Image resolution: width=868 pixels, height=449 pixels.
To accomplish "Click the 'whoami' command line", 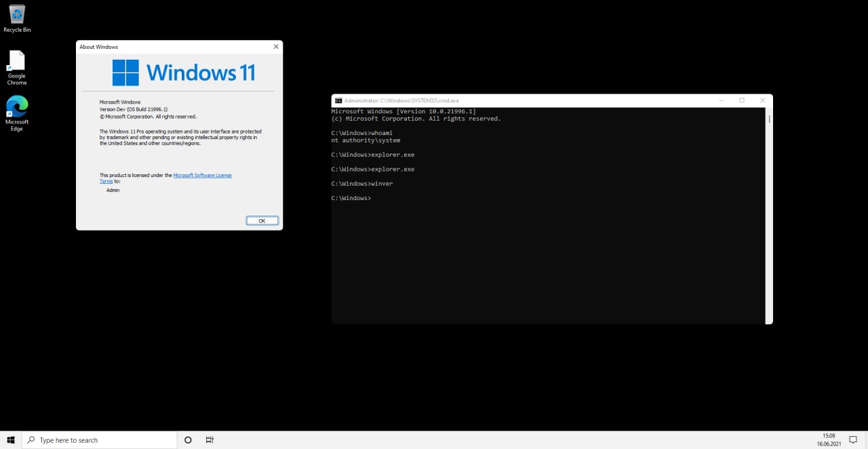I will (x=362, y=133).
